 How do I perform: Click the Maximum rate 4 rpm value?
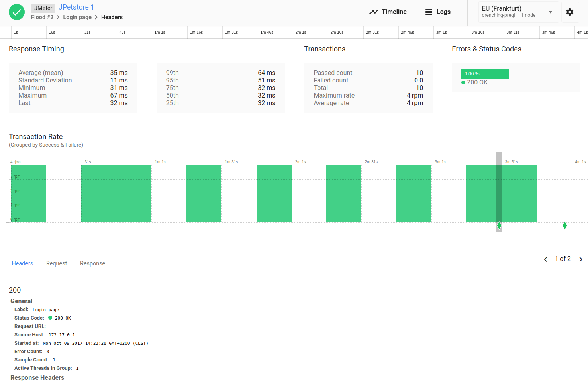coord(415,96)
